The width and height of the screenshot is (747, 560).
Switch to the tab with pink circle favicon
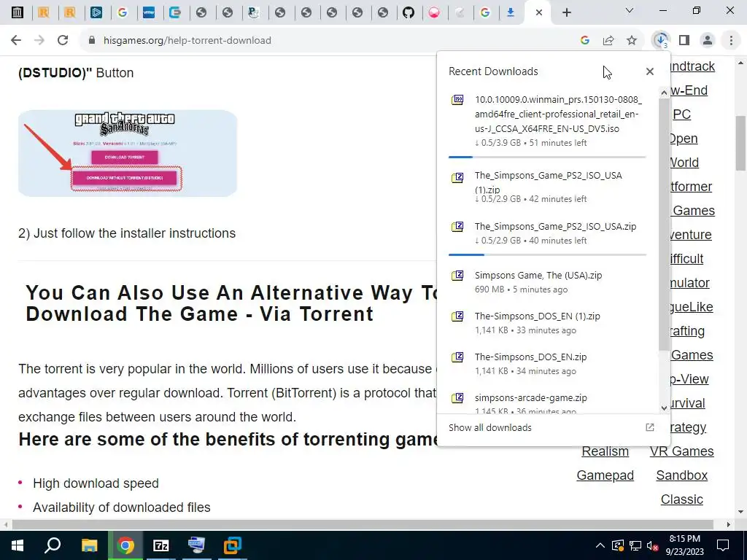point(434,13)
